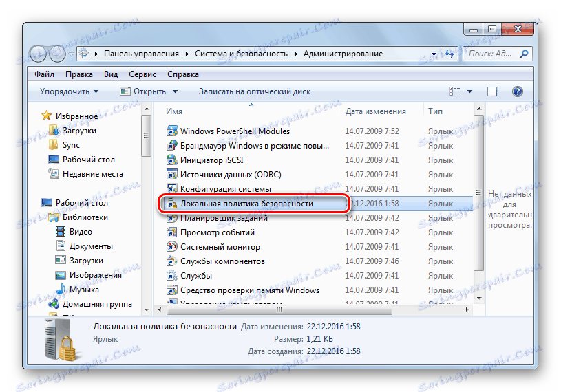
Task: Click the Библиотеки icon in sidebar
Action: [54, 217]
